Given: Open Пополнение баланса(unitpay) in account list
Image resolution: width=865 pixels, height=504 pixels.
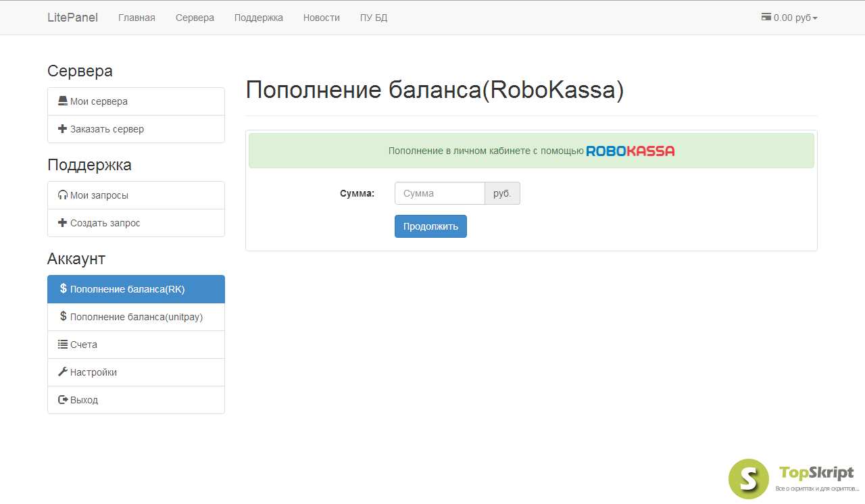Looking at the screenshot, I should (136, 317).
